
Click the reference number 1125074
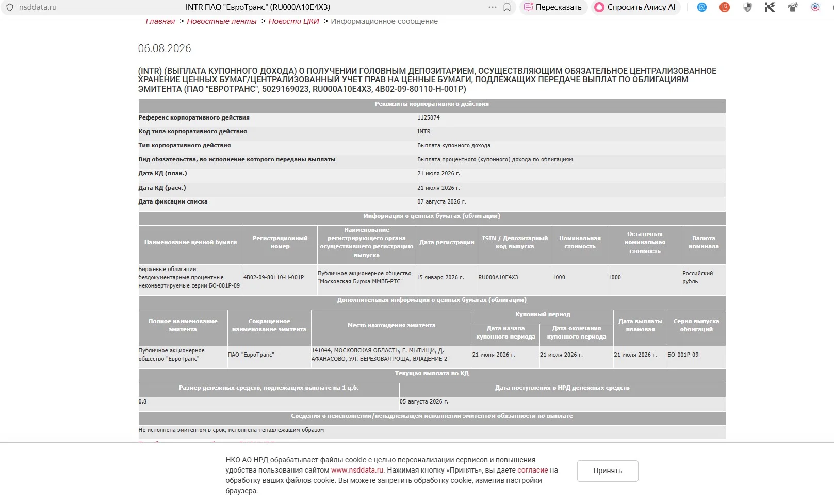coord(429,117)
